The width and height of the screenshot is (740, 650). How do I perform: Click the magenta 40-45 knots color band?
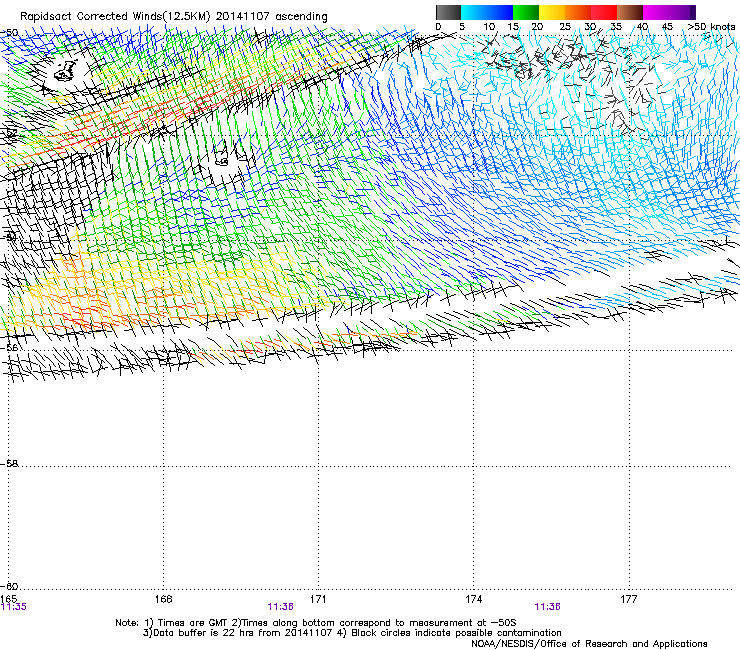(656, 12)
